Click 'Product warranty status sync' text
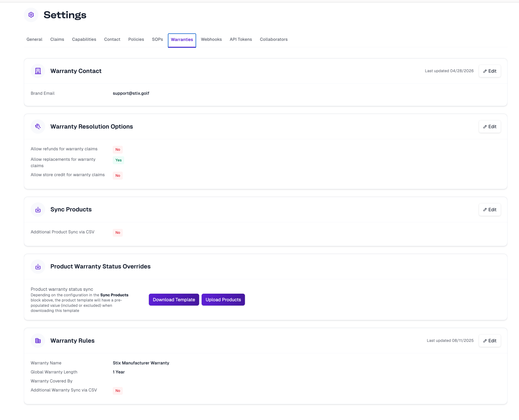519x420 pixels. [x=62, y=289]
